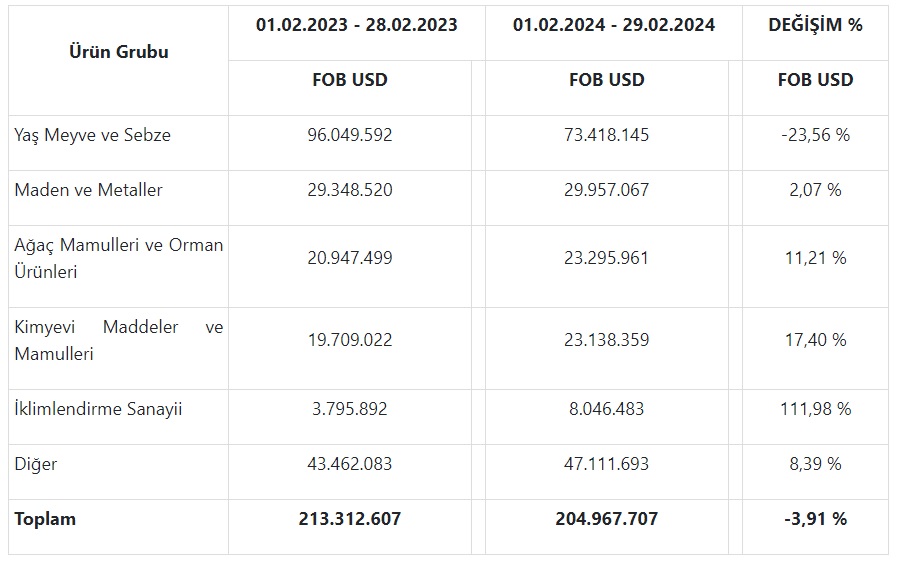Select the value 29.957.067
The image size is (902, 562).
606,190
